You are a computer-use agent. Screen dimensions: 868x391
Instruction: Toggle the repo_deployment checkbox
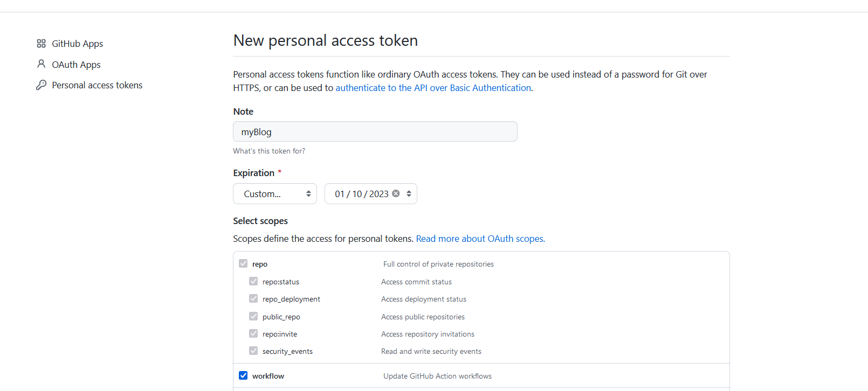pos(253,298)
